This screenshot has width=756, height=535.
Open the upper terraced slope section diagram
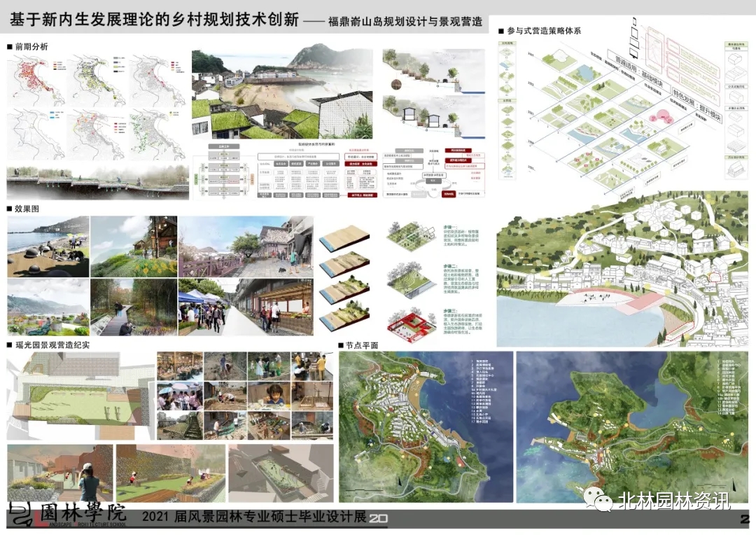433,70
